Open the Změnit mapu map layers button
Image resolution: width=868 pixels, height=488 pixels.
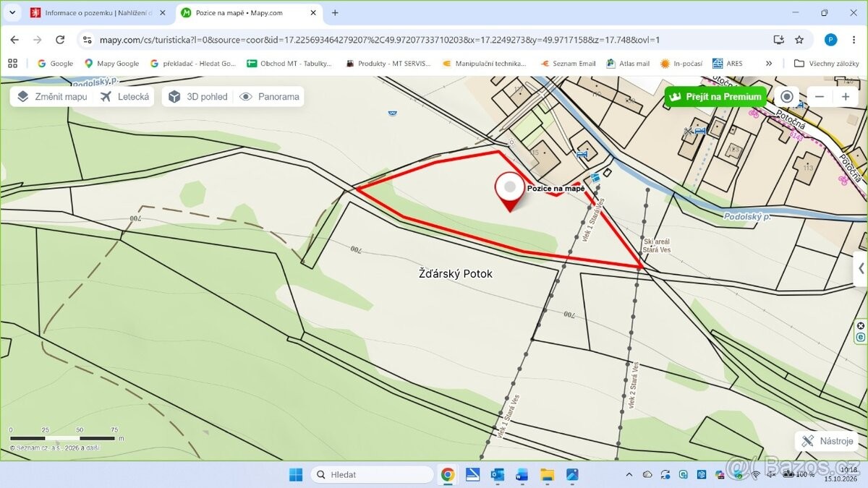tap(51, 97)
